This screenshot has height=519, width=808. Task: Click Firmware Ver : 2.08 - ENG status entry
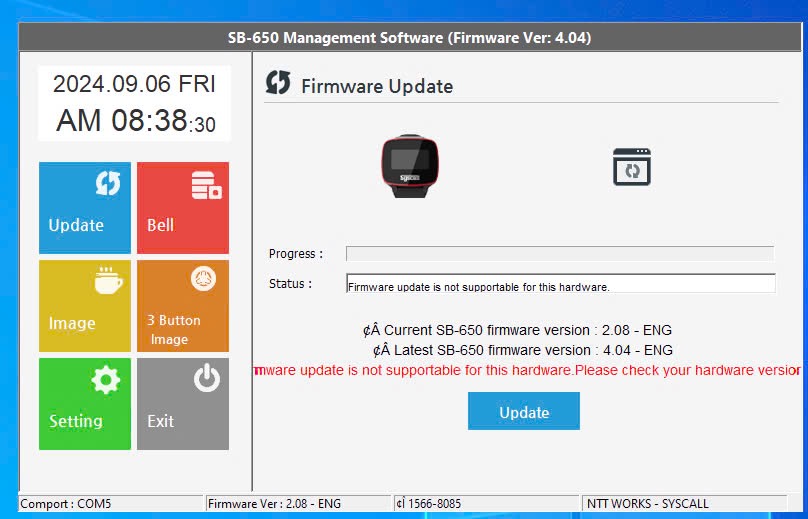(x=298, y=504)
